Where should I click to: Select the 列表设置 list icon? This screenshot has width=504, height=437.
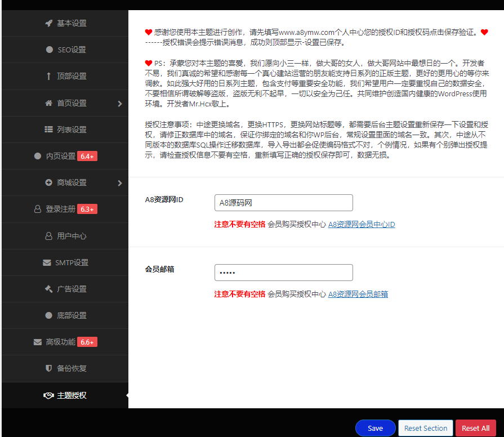49,129
